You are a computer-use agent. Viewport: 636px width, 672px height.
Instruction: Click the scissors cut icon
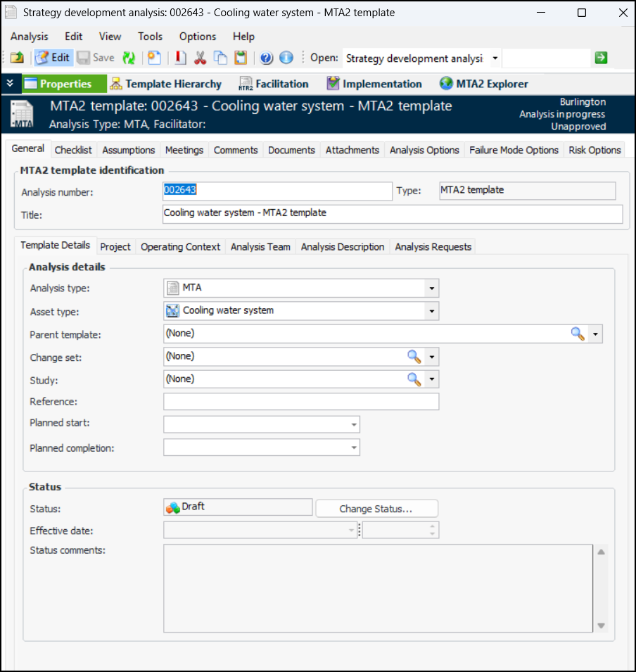pyautogui.click(x=201, y=58)
